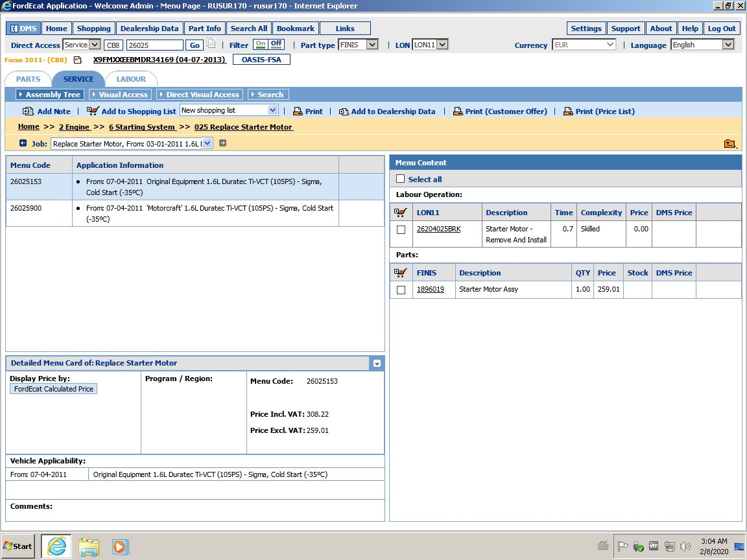Click the 6 Starting System breadcrumb link
The width and height of the screenshot is (747, 560).
click(x=142, y=127)
